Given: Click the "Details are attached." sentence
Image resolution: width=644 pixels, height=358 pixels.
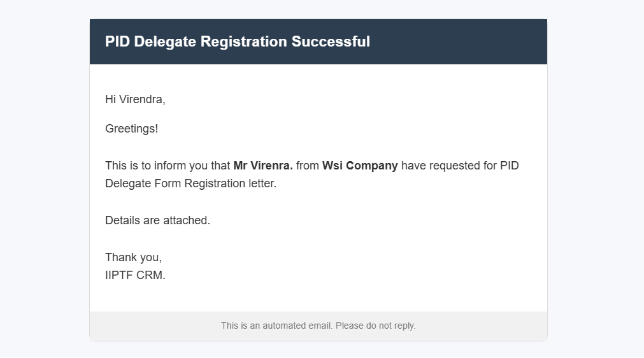Looking at the screenshot, I should pyautogui.click(x=157, y=220).
